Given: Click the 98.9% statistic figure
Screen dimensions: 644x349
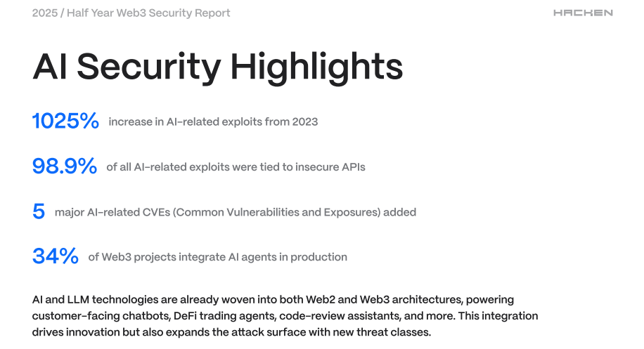Looking at the screenshot, I should point(65,166).
